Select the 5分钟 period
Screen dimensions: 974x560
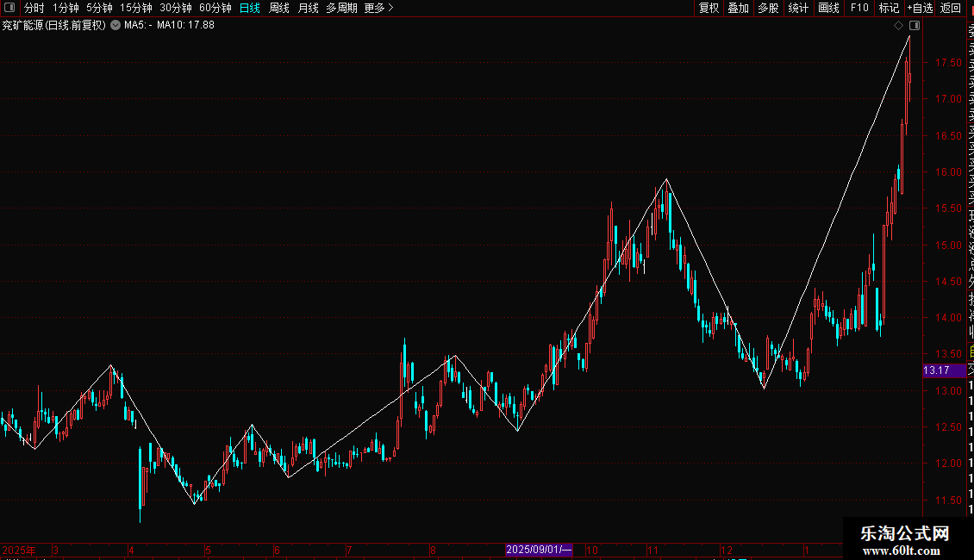[99, 8]
